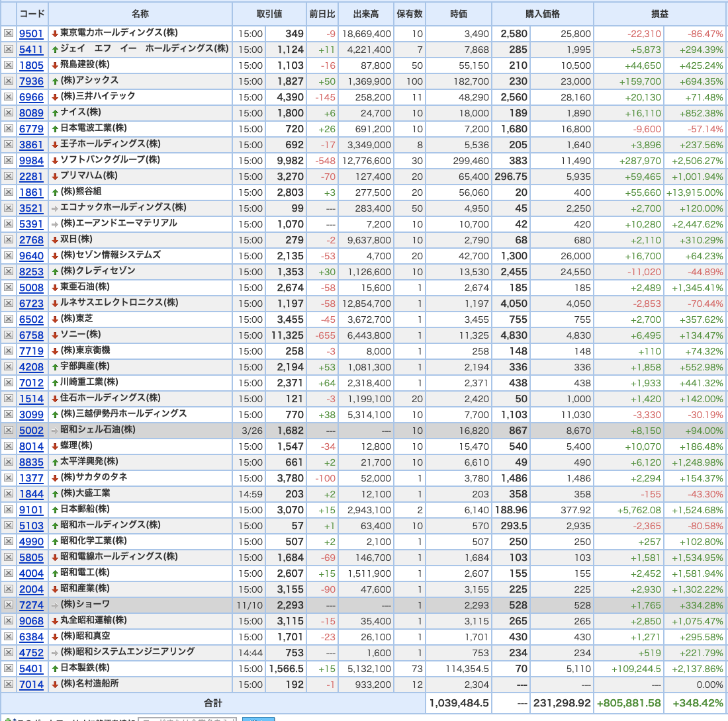Click the 時価 column header
Viewport: 728px width, 721px height.
pos(459,14)
